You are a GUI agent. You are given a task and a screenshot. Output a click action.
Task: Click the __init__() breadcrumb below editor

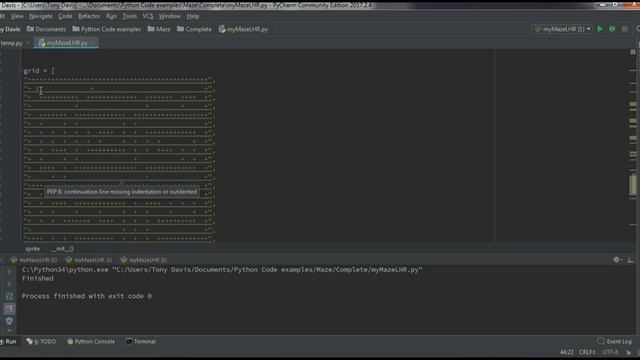(x=62, y=249)
